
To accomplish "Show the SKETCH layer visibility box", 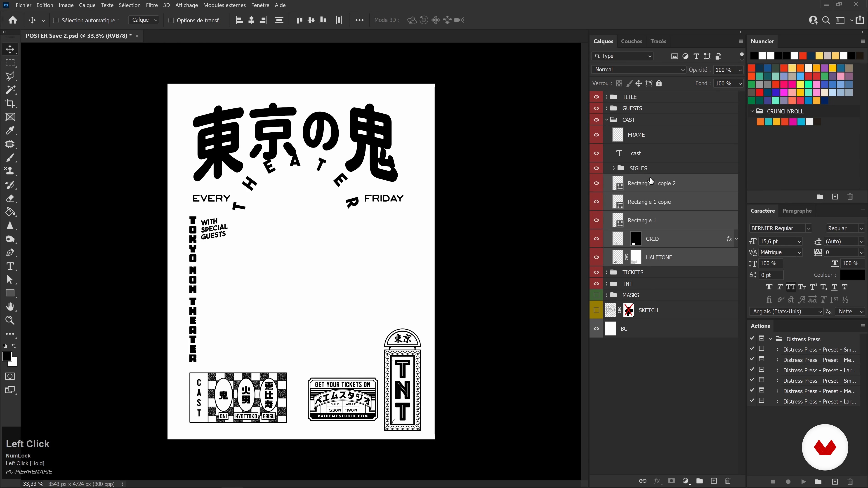I will (596, 310).
